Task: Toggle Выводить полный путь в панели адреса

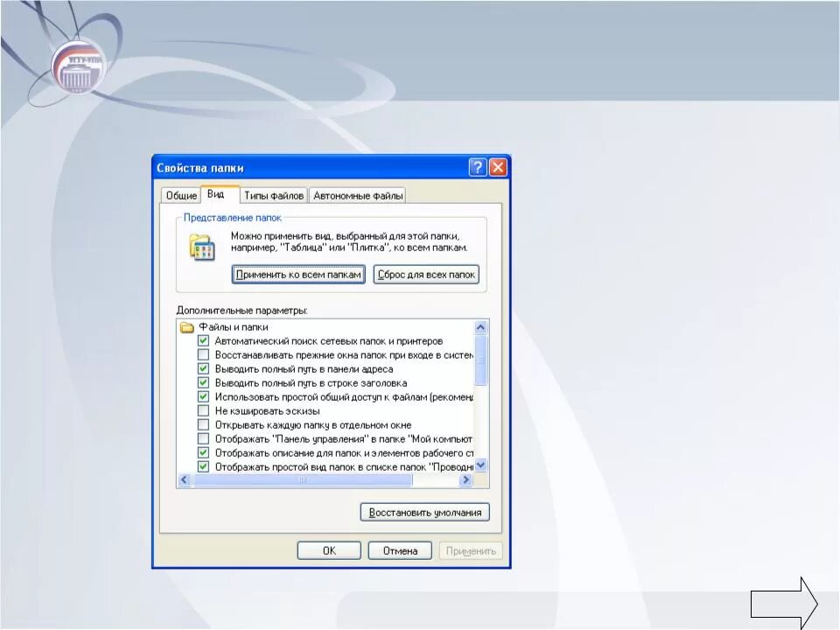Action: pyautogui.click(x=203, y=368)
